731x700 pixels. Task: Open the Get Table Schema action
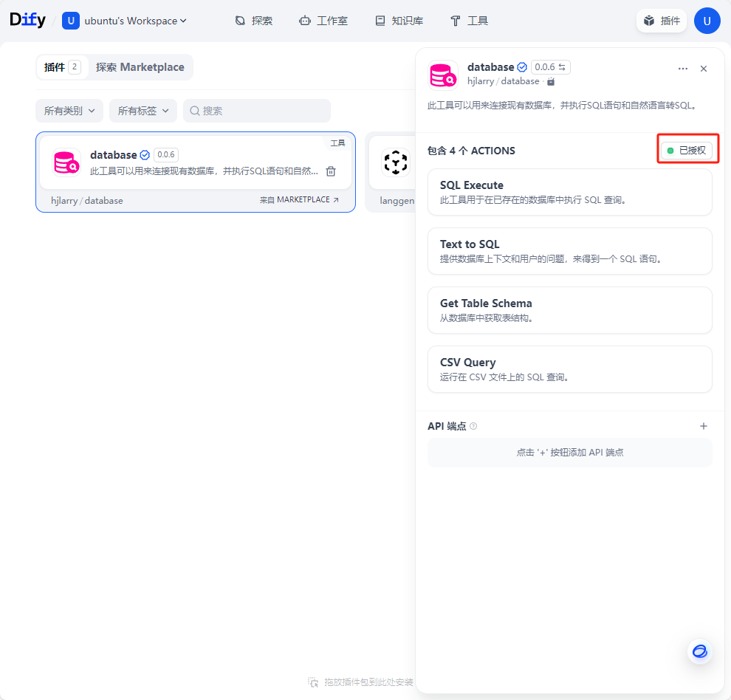(x=570, y=310)
